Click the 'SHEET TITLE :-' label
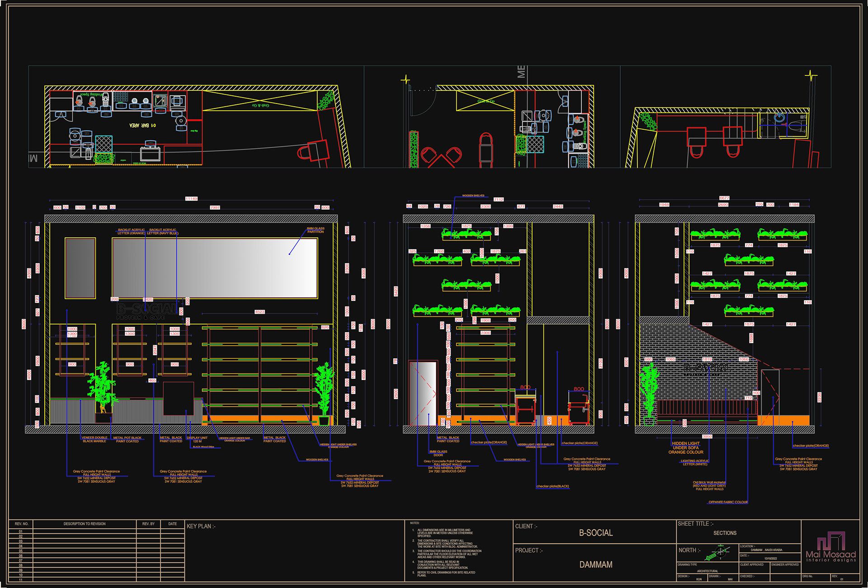This screenshot has width=868, height=588. click(696, 524)
